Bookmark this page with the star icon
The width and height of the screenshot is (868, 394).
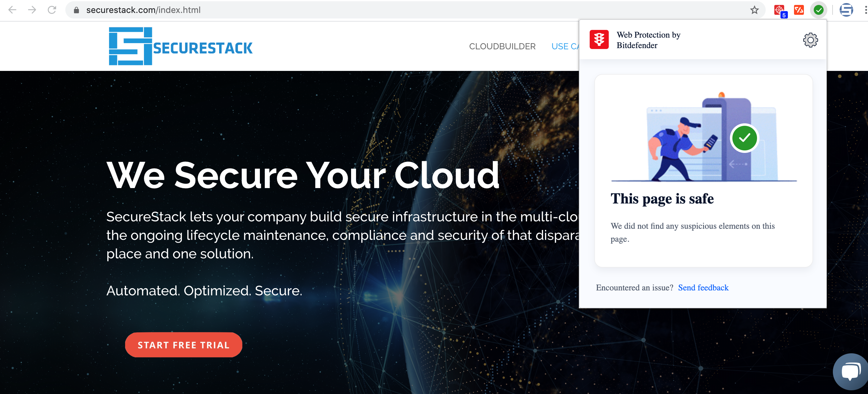pyautogui.click(x=755, y=10)
